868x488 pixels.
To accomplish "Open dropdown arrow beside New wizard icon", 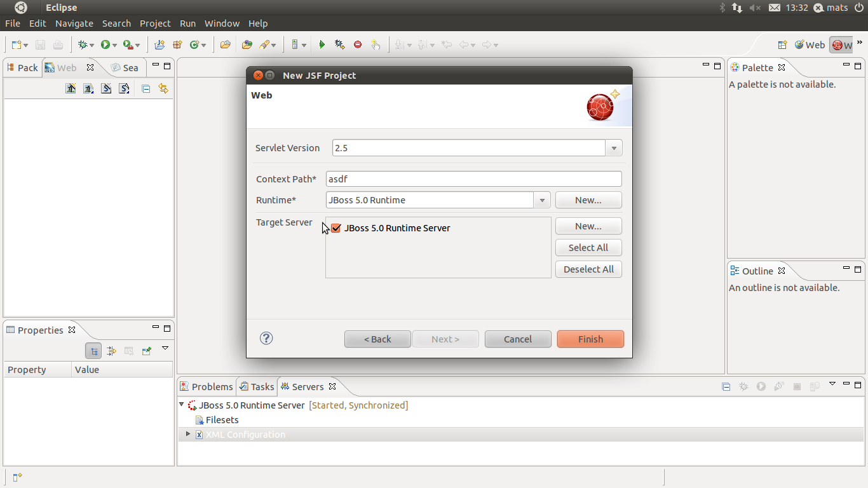I will [x=26, y=45].
